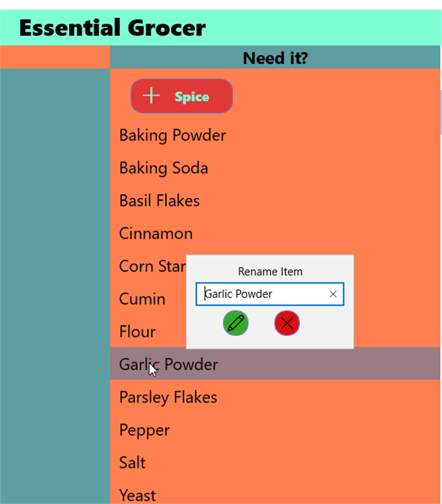
Task: Confirm rename with green pencil icon
Action: click(x=236, y=324)
